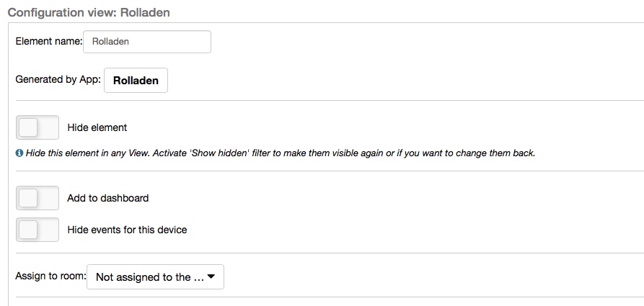
Task: Open the Rolladen app button
Action: [x=136, y=81]
